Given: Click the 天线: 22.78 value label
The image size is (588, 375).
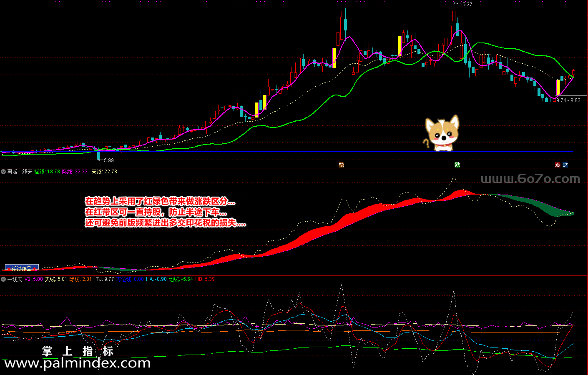Looking at the screenshot, I should coord(104,172).
